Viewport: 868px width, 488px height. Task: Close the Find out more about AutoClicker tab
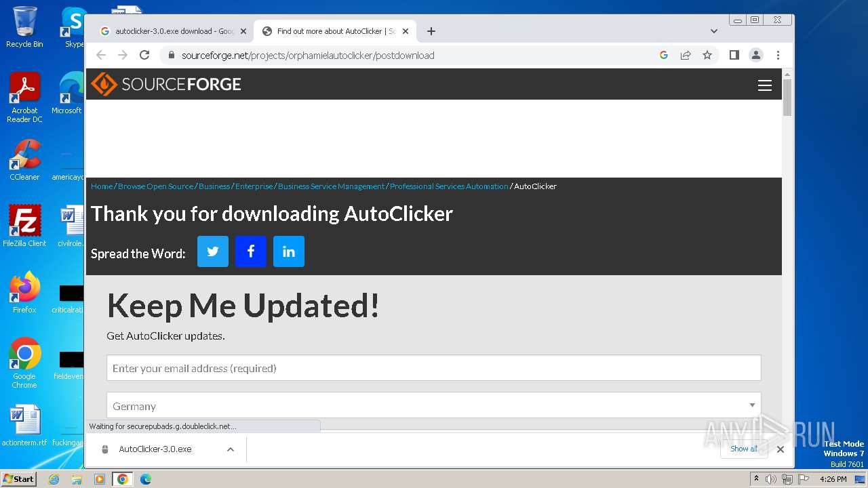click(x=406, y=31)
